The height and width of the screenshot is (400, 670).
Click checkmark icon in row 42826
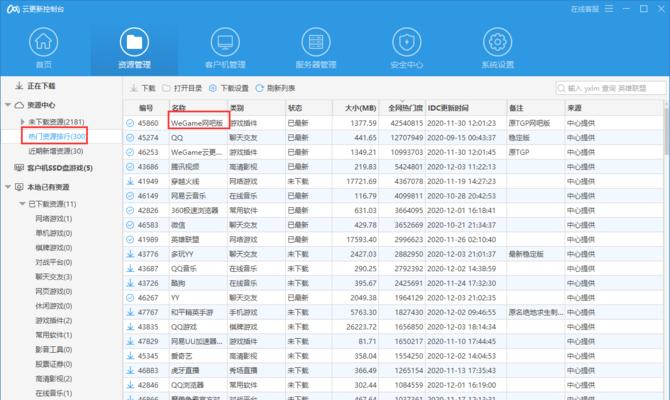pos(130,210)
